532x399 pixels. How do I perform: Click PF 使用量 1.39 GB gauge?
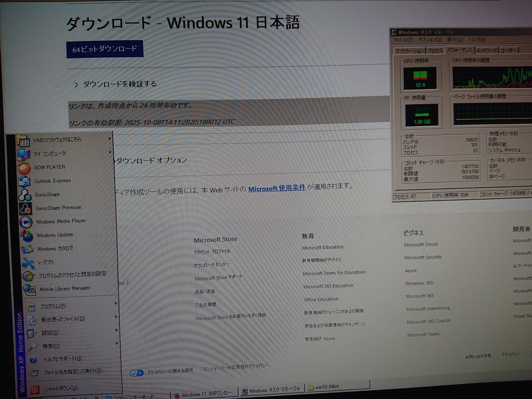click(x=422, y=114)
